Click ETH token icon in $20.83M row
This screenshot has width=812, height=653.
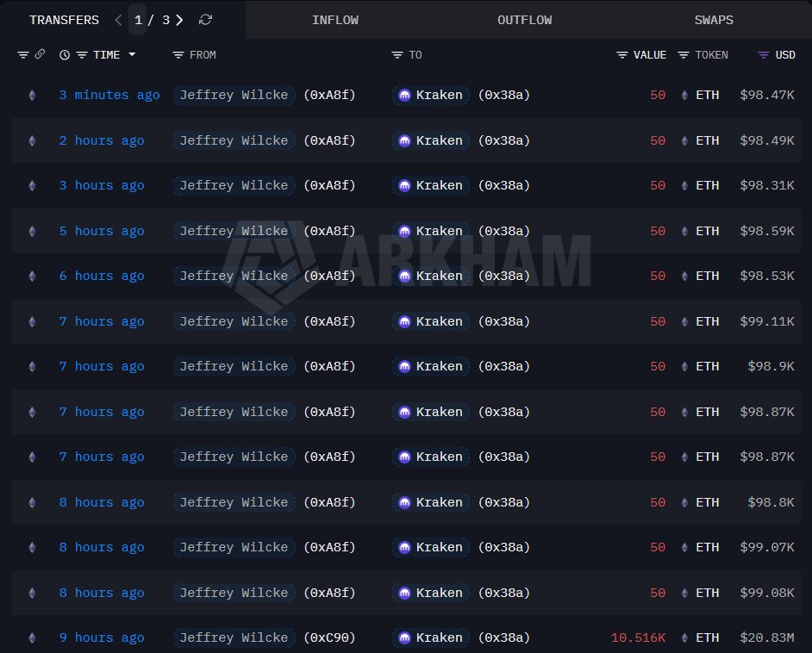point(684,638)
